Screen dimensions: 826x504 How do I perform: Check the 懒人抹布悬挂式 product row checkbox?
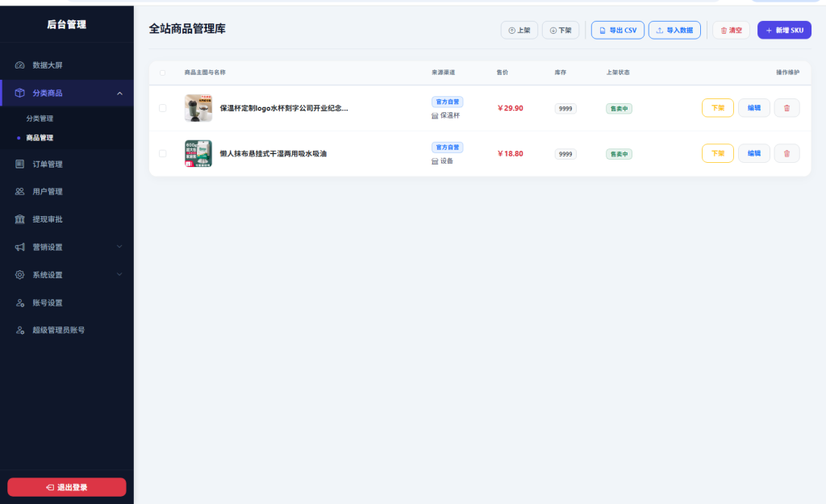coord(162,153)
